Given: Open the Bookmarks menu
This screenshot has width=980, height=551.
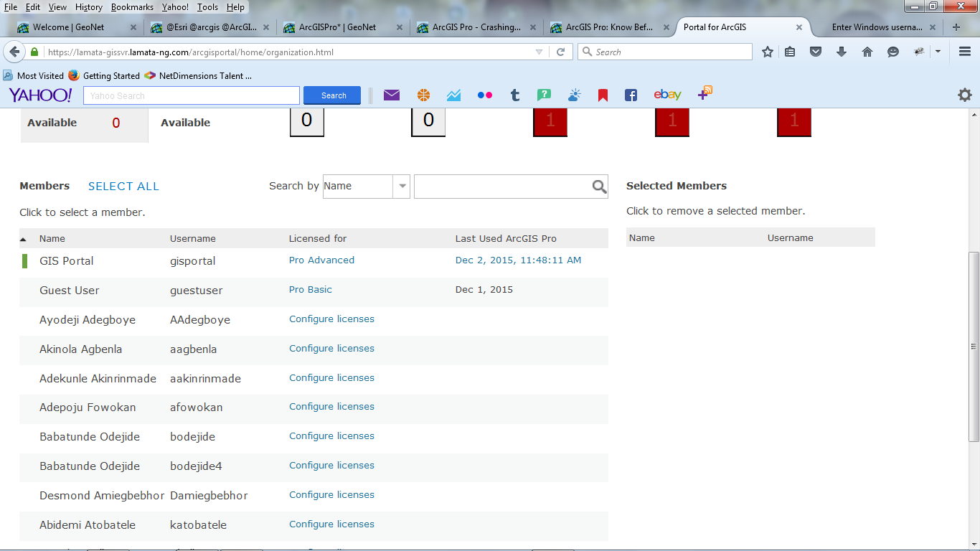Looking at the screenshot, I should pyautogui.click(x=133, y=6).
